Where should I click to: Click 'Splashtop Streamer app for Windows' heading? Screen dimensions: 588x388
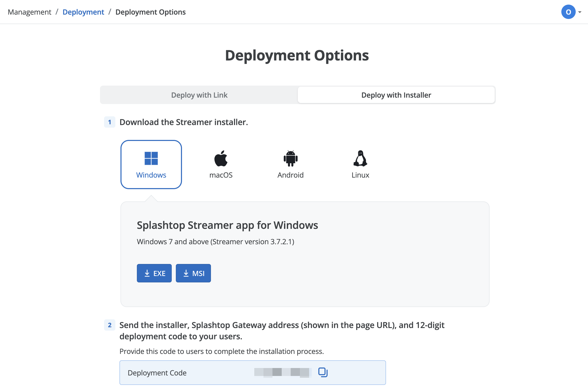227,225
